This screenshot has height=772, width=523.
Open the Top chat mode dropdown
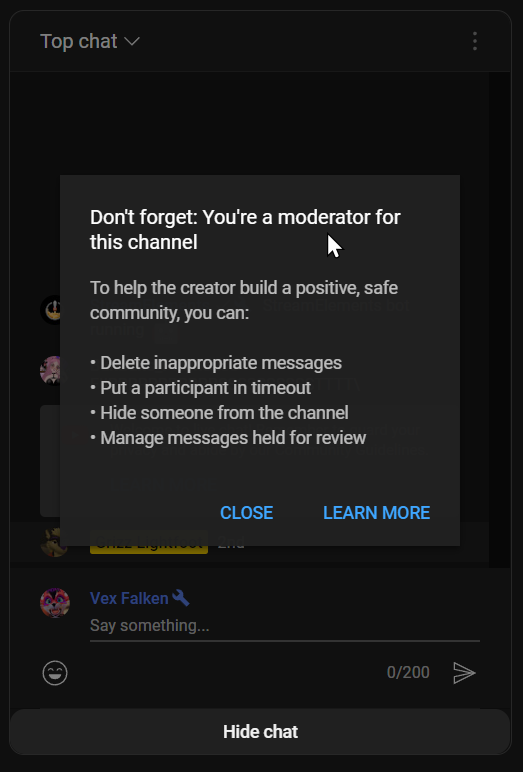(90, 41)
